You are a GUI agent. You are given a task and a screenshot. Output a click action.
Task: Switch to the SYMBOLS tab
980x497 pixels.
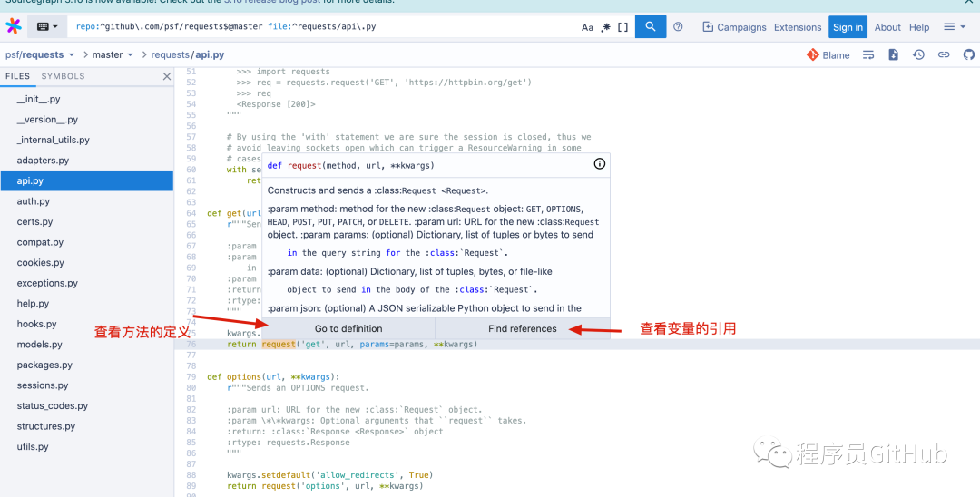point(64,76)
